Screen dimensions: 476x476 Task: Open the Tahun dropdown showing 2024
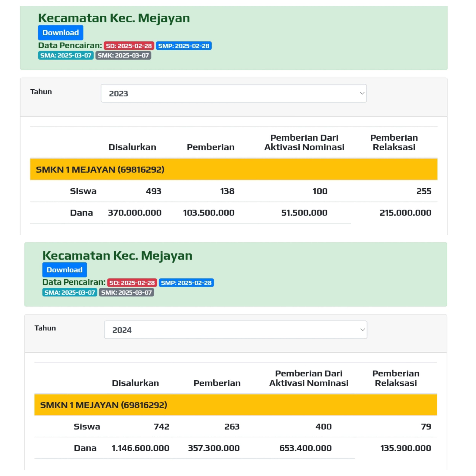coord(235,330)
